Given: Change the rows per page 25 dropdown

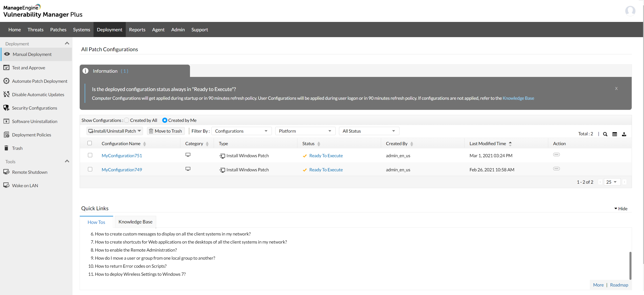Looking at the screenshot, I should (612, 182).
